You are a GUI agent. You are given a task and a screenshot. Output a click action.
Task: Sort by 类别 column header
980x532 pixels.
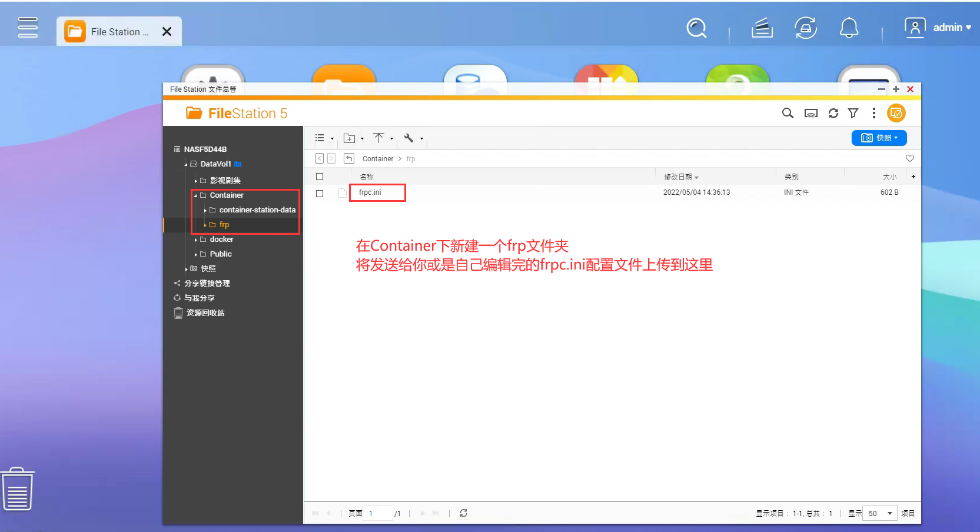[x=792, y=177]
